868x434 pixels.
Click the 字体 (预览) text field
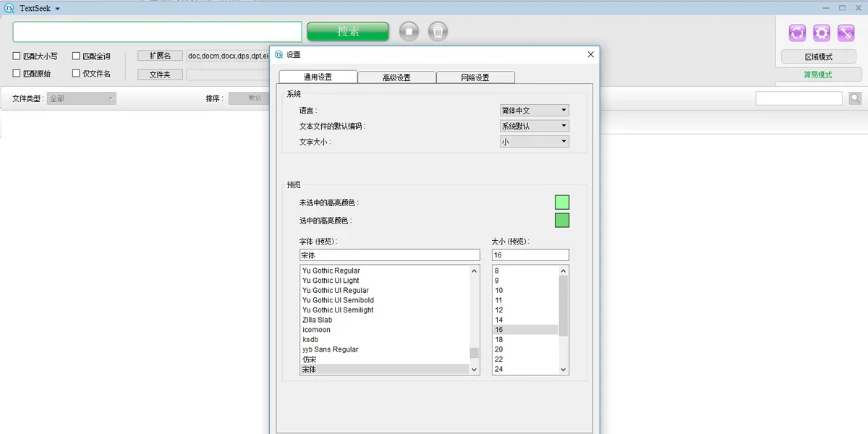(x=390, y=255)
